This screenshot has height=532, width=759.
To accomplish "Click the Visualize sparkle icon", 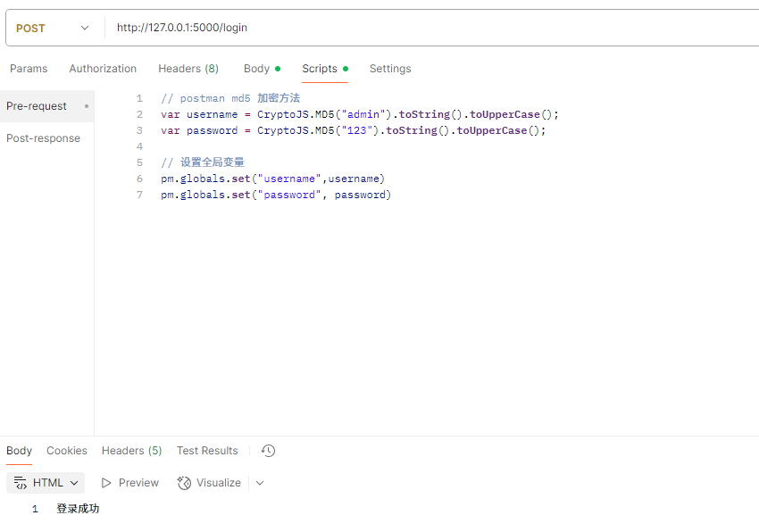I will (184, 483).
